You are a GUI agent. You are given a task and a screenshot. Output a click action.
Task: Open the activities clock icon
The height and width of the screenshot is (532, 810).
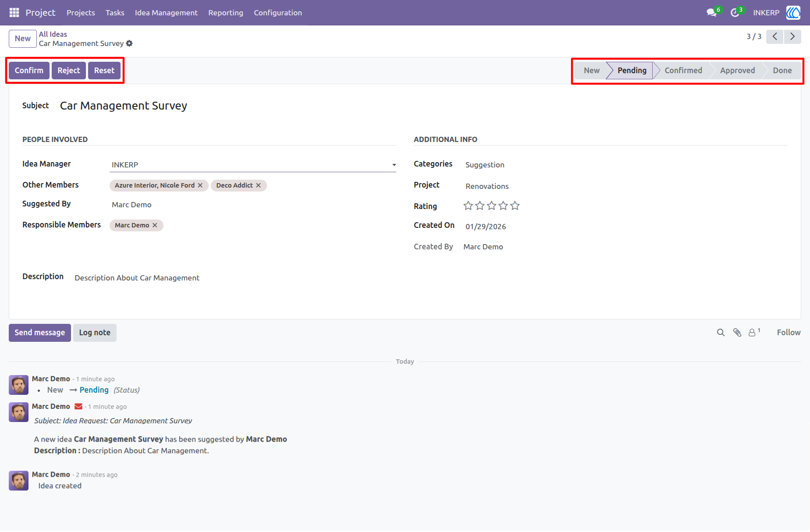point(735,13)
